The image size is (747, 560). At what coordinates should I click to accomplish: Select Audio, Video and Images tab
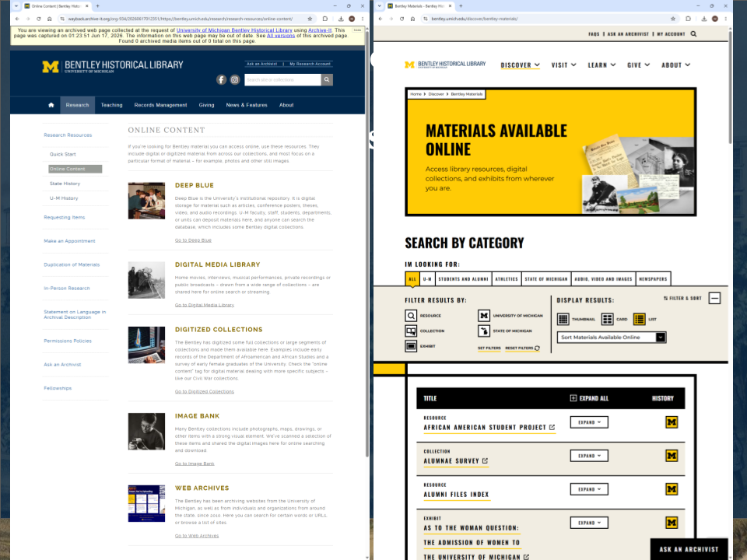(x=603, y=279)
